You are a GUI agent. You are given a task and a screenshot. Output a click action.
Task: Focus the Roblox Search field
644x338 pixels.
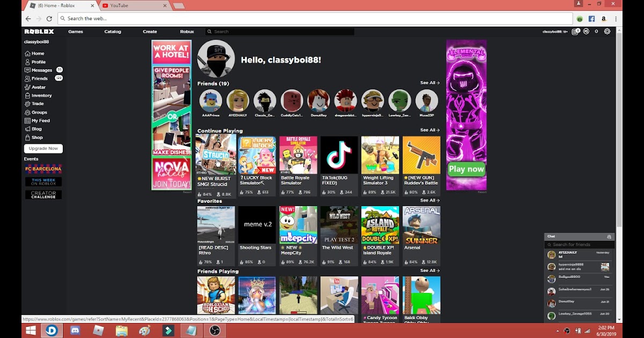(x=279, y=32)
